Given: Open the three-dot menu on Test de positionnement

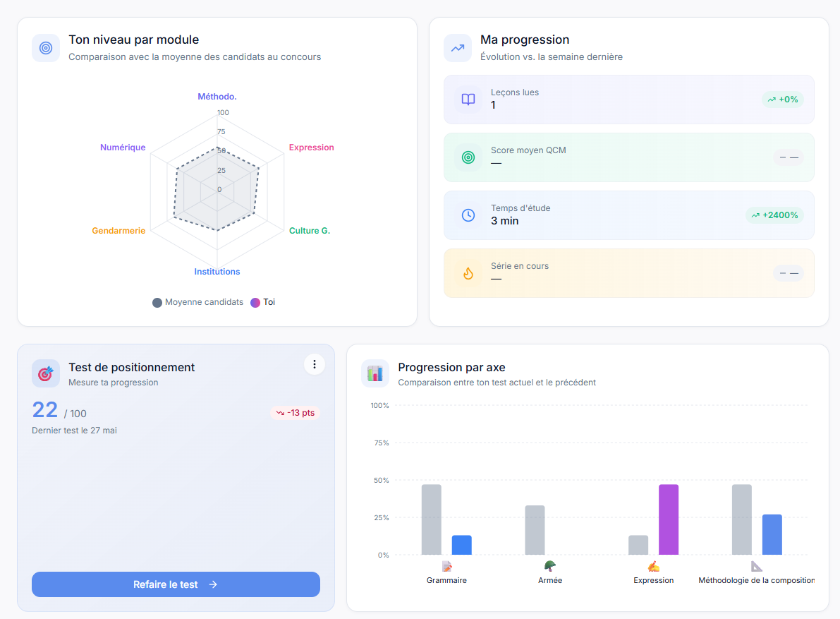Looking at the screenshot, I should coord(315,364).
